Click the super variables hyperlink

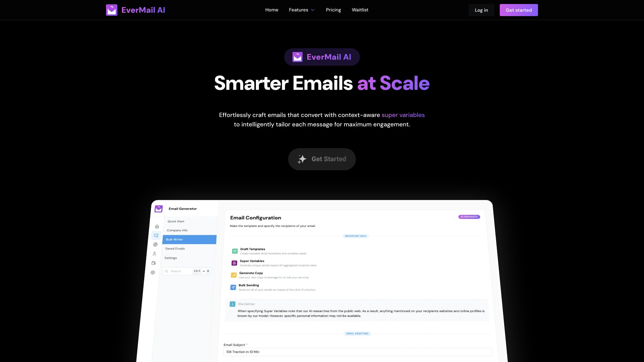[403, 115]
